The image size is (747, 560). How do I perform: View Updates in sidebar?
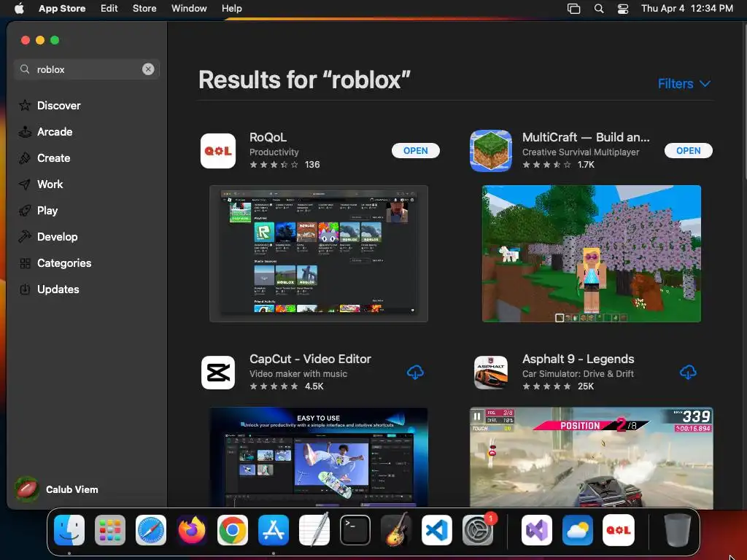pos(87,289)
